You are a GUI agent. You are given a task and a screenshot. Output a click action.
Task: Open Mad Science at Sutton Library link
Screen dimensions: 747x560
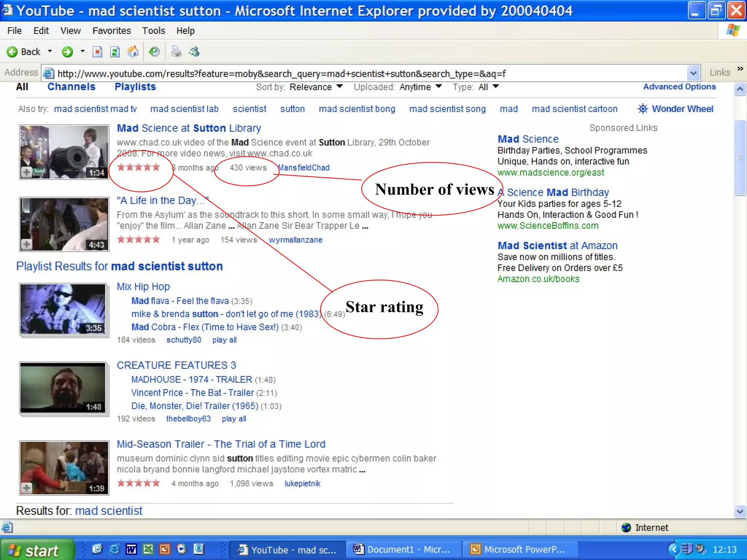click(x=189, y=128)
